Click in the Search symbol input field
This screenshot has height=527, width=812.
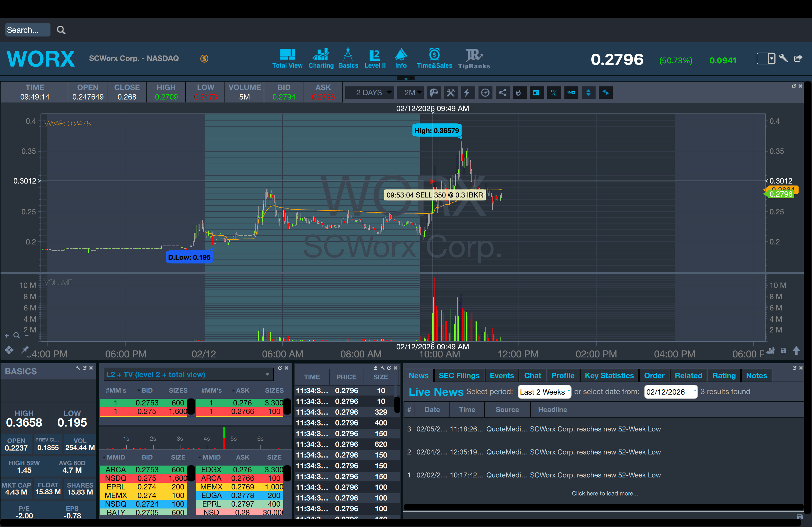click(x=27, y=30)
